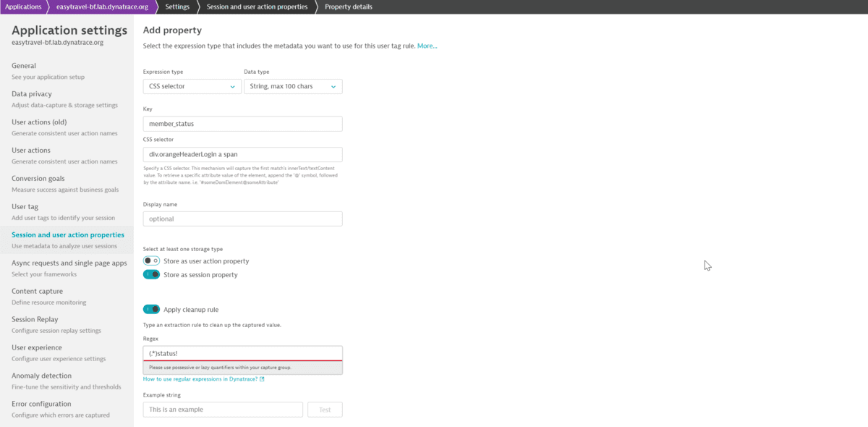Edit the CSS selector input field
This screenshot has width=868, height=427.
click(x=242, y=153)
